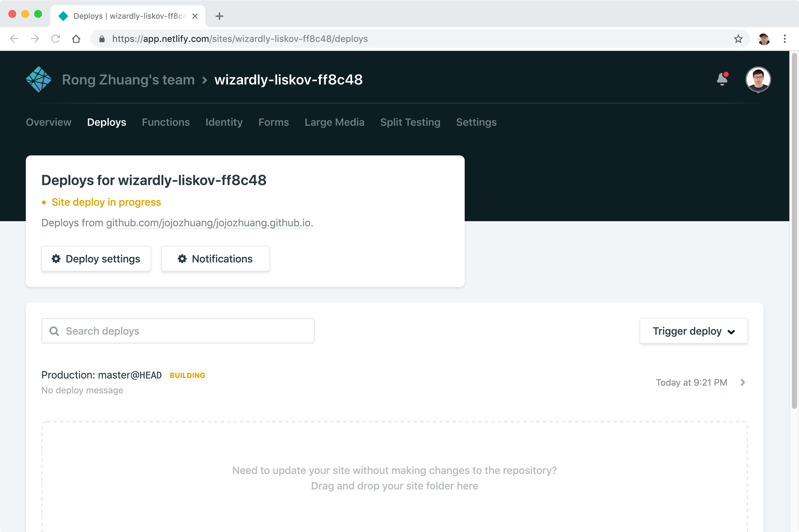Select the Deploys tab
The height and width of the screenshot is (532, 799).
click(x=106, y=122)
